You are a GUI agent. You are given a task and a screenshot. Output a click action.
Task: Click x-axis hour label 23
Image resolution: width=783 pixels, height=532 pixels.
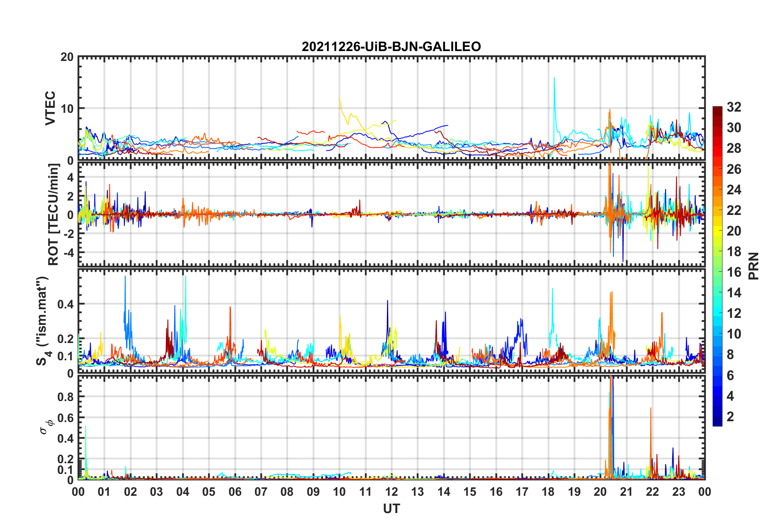678,492
